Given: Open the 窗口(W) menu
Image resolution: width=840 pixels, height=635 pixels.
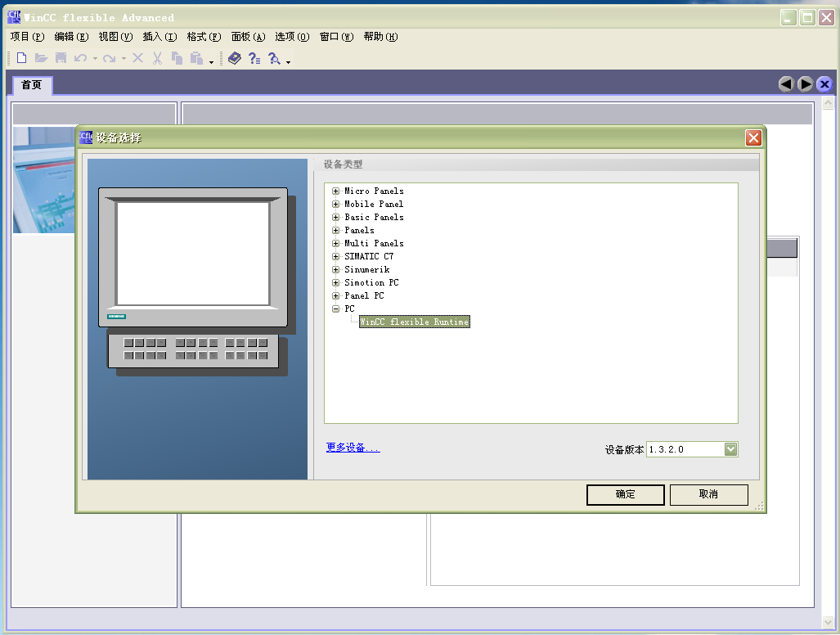Looking at the screenshot, I should coord(336,37).
